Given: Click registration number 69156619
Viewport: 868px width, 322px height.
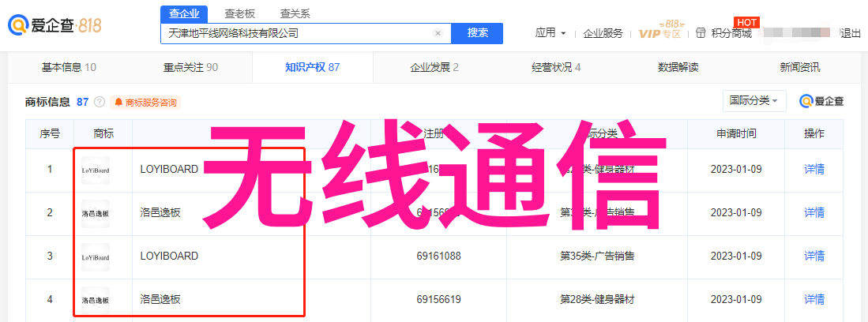Looking at the screenshot, I should click(x=439, y=300).
